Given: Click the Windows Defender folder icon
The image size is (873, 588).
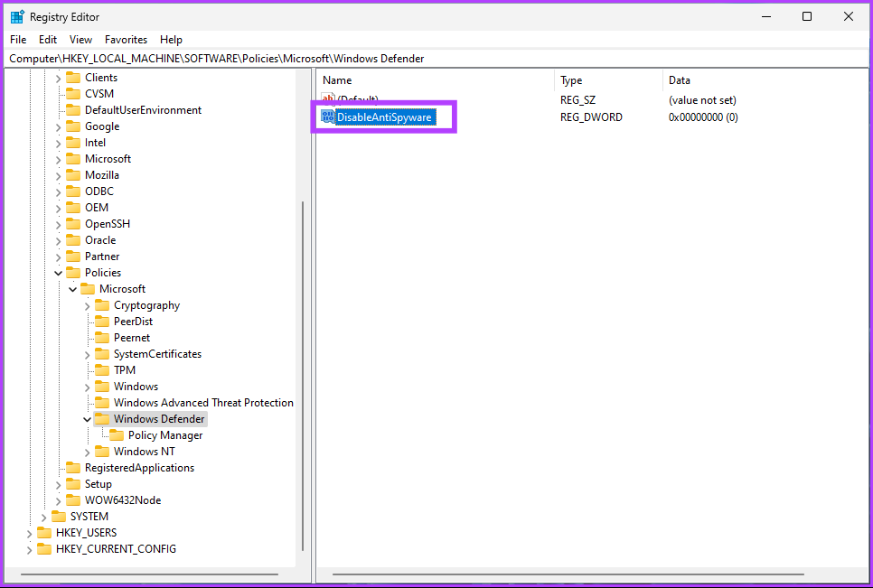Looking at the screenshot, I should (102, 419).
